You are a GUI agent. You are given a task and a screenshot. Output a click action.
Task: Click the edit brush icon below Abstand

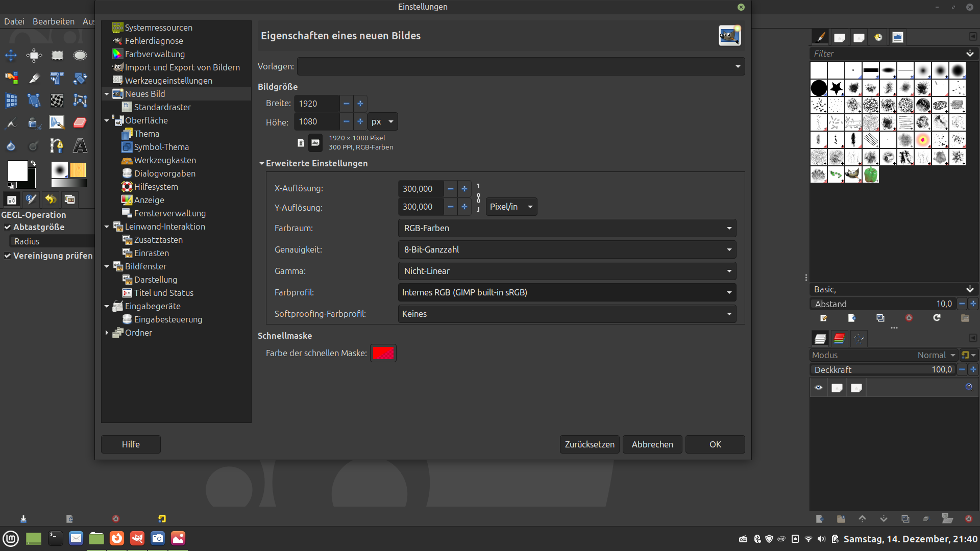click(823, 318)
